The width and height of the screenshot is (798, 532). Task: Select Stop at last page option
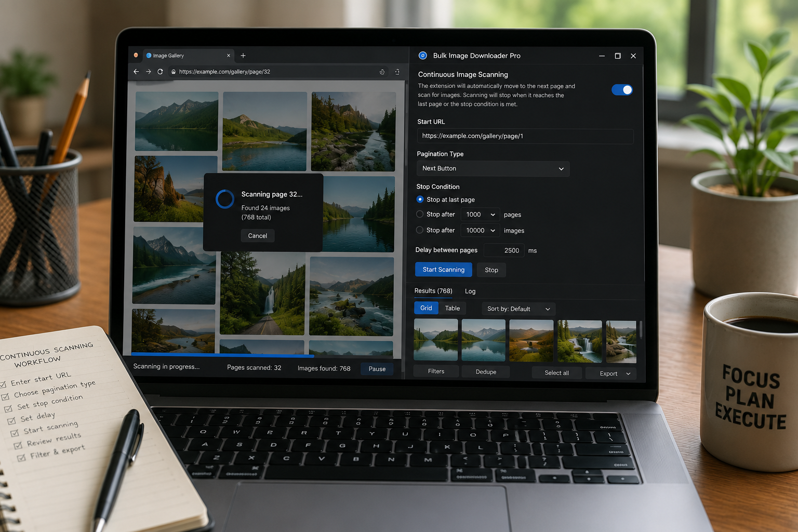coord(420,199)
